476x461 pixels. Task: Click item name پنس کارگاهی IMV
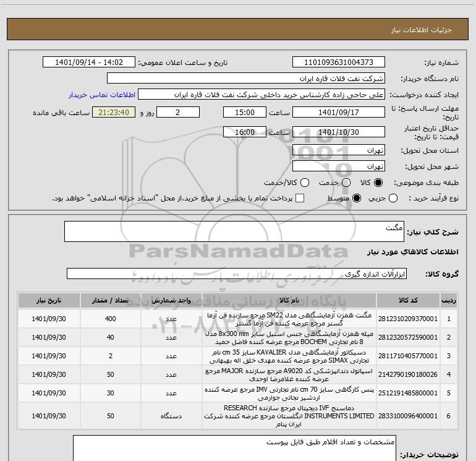tap(289, 393)
